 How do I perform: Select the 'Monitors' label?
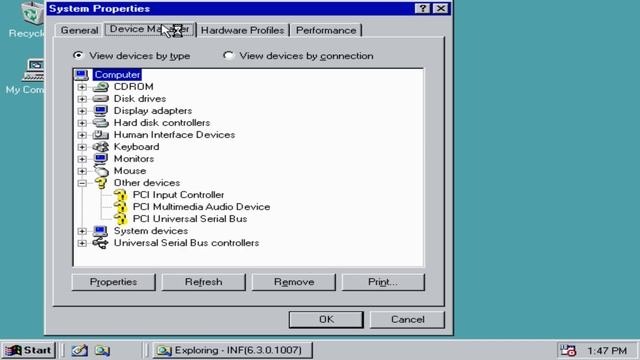(133, 159)
